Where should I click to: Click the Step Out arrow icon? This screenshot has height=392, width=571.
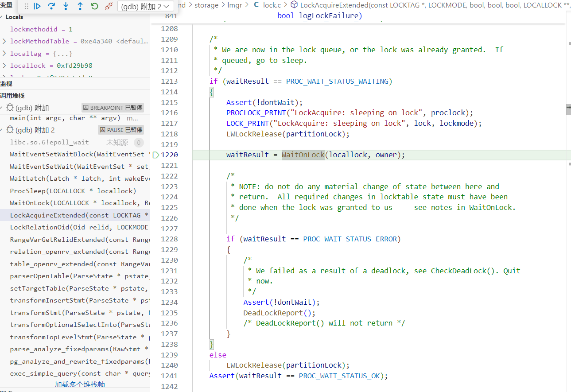point(80,6)
